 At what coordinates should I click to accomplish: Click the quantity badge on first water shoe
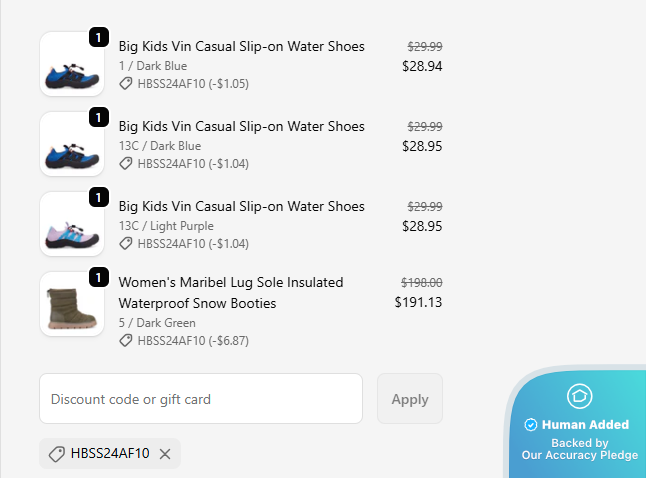click(x=97, y=38)
